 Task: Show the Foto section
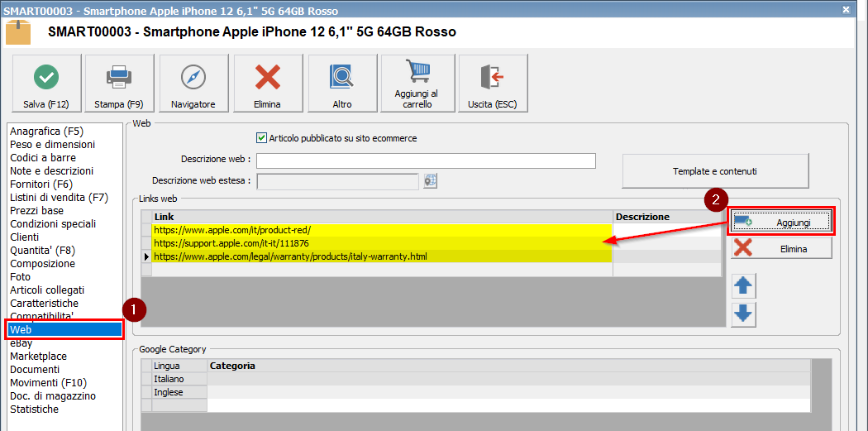tap(21, 276)
